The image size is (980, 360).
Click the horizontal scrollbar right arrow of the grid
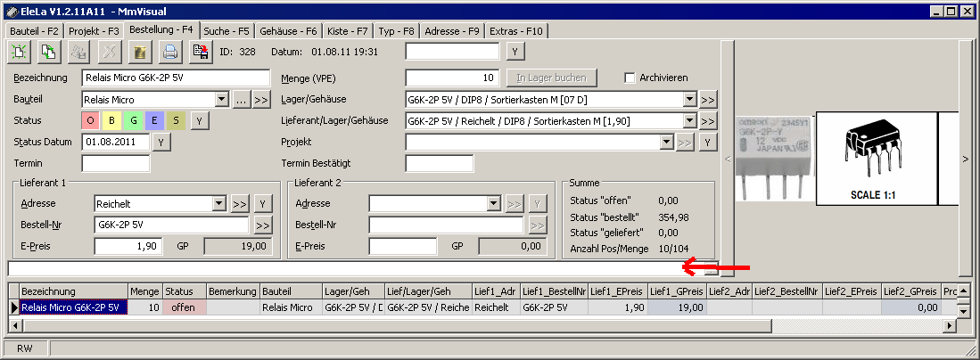[x=950, y=325]
